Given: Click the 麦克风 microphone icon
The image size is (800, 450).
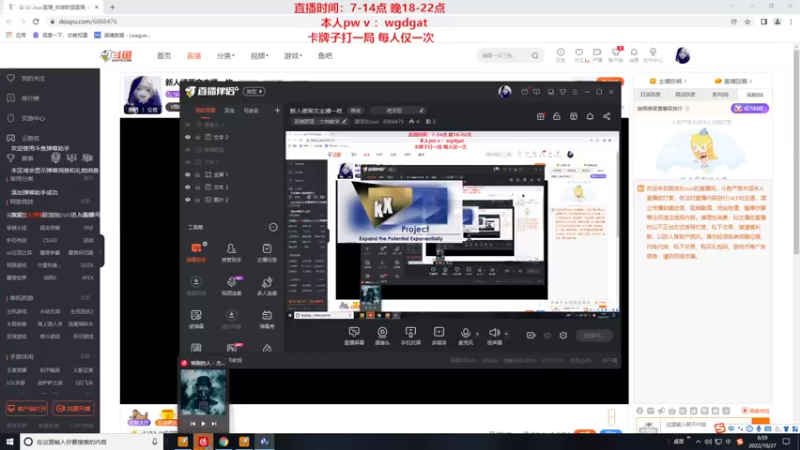Looking at the screenshot, I should (x=465, y=333).
